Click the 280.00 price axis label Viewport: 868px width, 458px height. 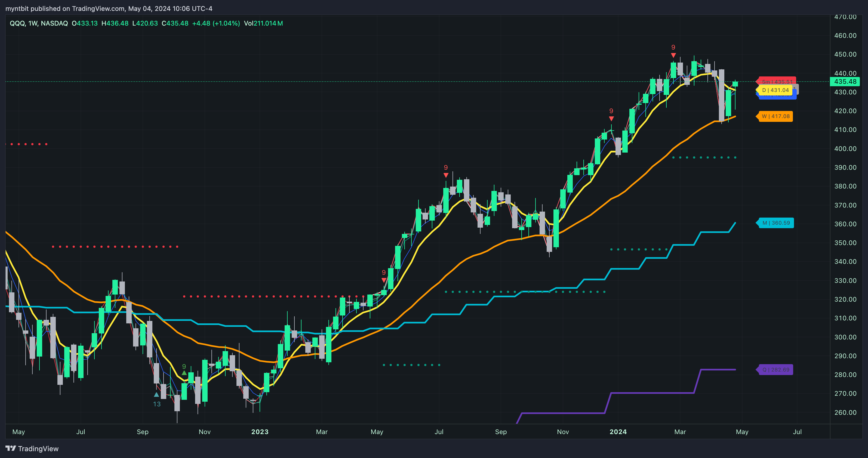[x=845, y=375]
